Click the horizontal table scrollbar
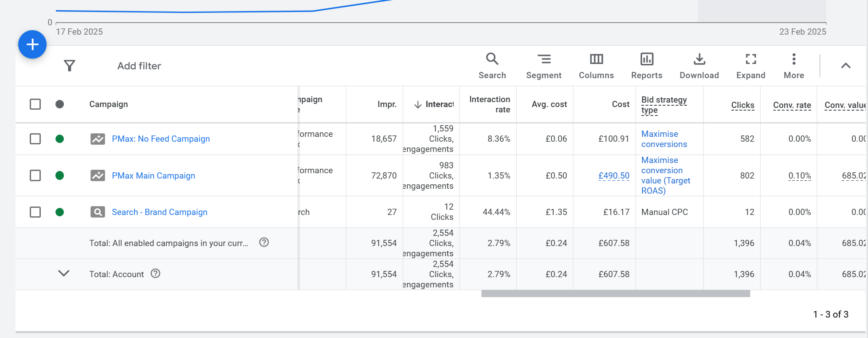Viewport: 868px width, 338px height. 615,294
